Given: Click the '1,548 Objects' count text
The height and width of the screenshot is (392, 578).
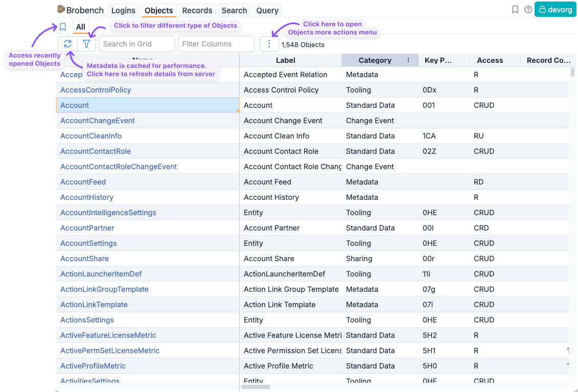Looking at the screenshot, I should (x=303, y=45).
